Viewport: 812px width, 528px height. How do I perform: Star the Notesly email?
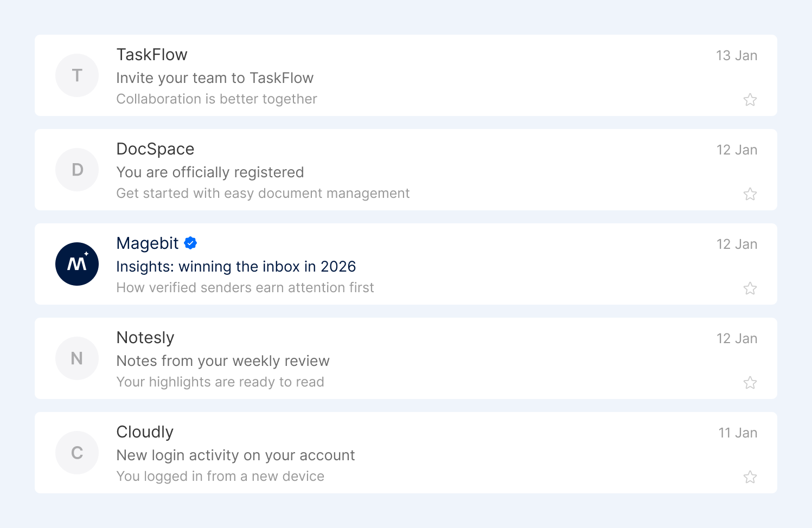(750, 382)
